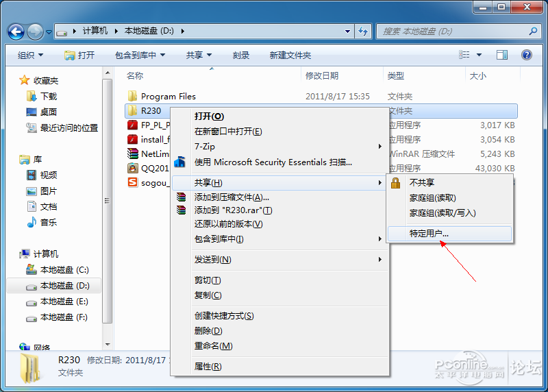
Task: Select 特定用户... sharing option
Action: pos(449,234)
